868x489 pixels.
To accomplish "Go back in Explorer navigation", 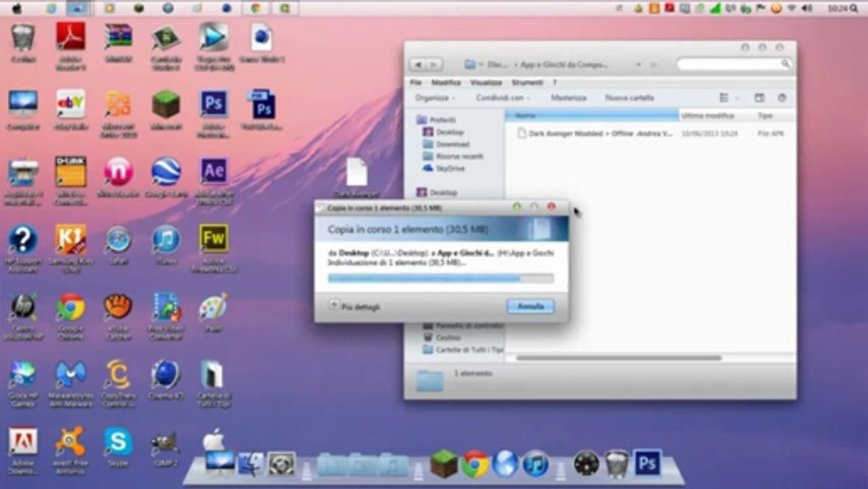I will tap(418, 65).
